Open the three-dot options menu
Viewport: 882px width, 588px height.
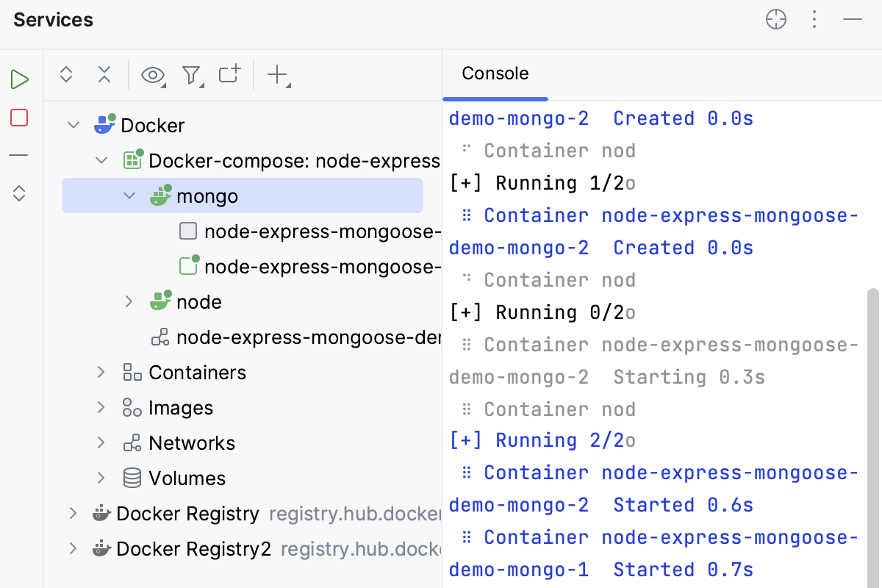pyautogui.click(x=814, y=20)
